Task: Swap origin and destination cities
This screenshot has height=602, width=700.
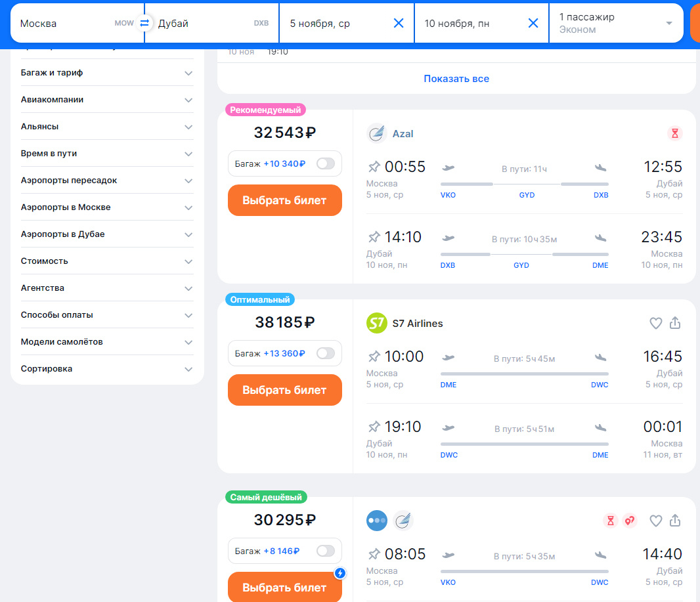Action: pos(144,23)
